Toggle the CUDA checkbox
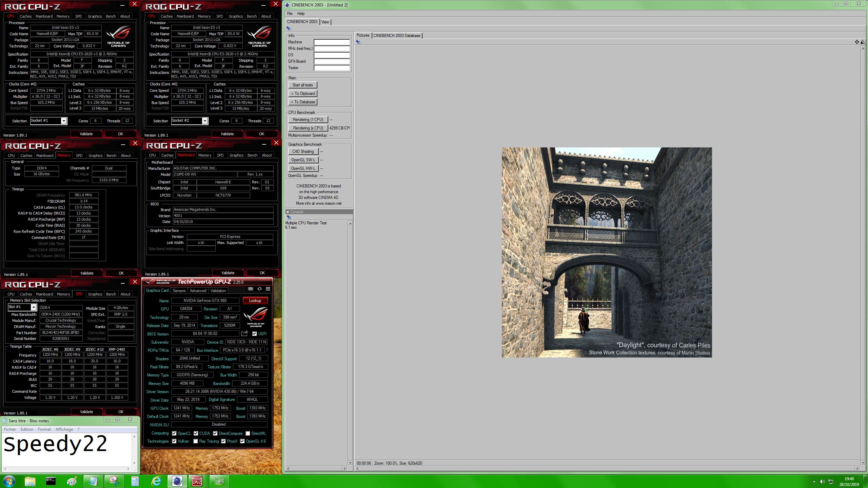Viewport: 868px width, 488px height. (x=196, y=433)
